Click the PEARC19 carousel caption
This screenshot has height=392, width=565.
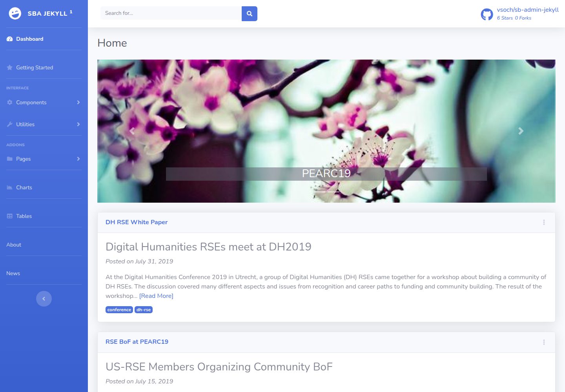pos(326,174)
